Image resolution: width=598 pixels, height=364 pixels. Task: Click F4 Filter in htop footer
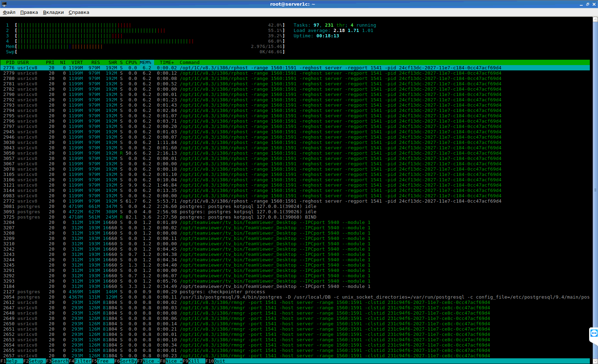(80, 361)
